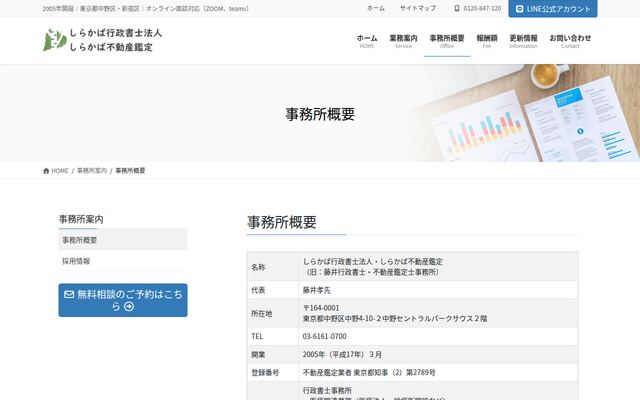Viewport: 640px width, 400px height.
Task: Open お問い合わせ Contact menu item
Action: point(570,41)
